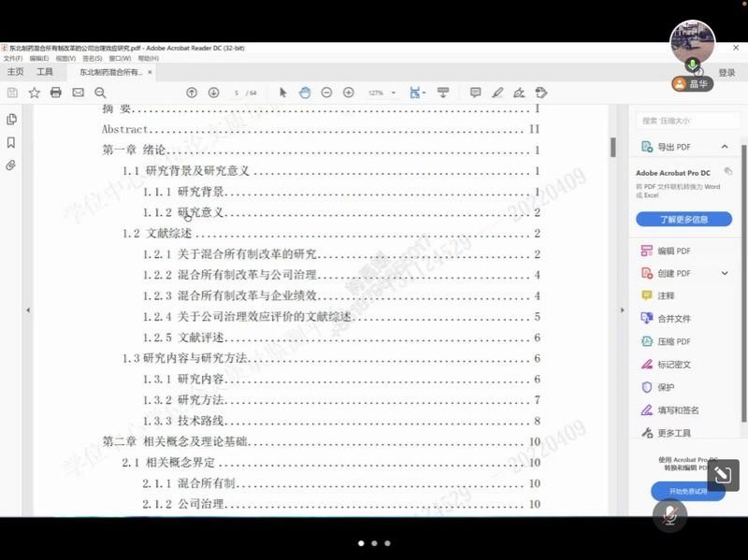Open page thumbnails panel in left sidebar
This screenshot has width=748, height=560.
(x=11, y=119)
